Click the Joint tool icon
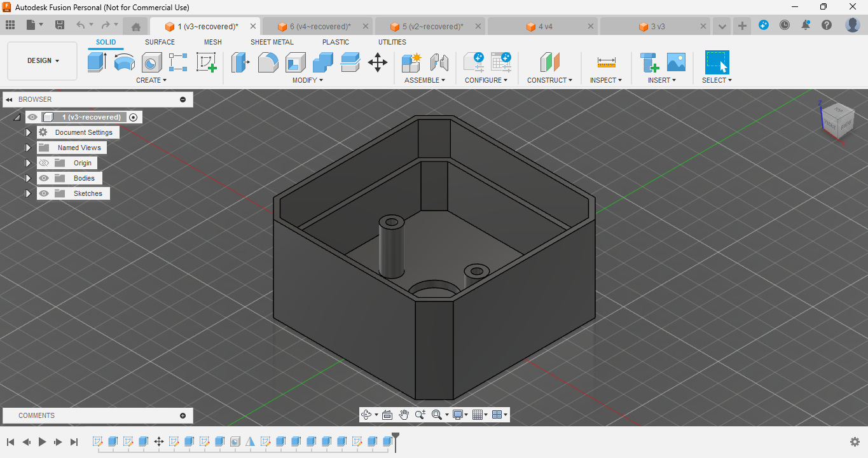The width and height of the screenshot is (868, 458). pos(439,62)
